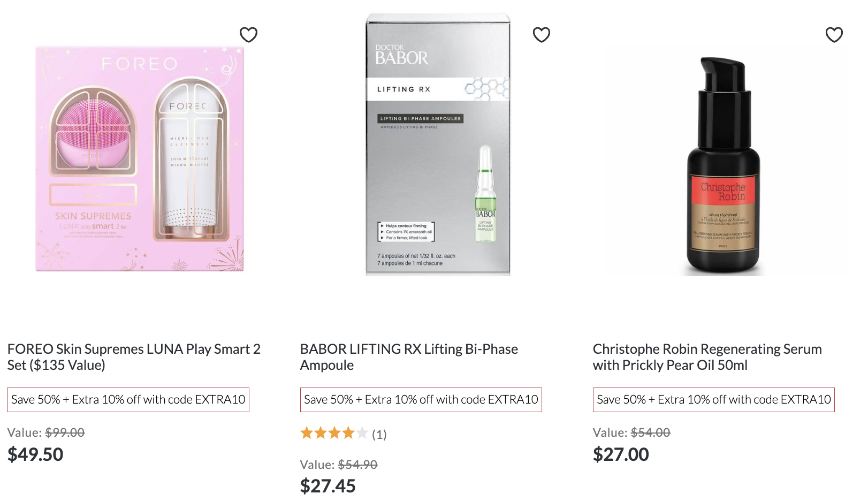Click the EXTRA10 promo badge under BABOR ampoule
This screenshot has height=501, width=868.
421,400
